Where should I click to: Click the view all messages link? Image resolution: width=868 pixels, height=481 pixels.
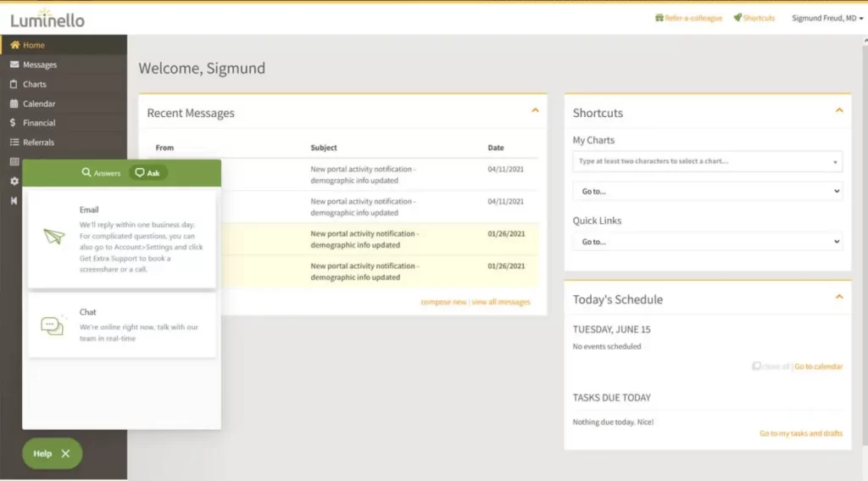coord(501,302)
